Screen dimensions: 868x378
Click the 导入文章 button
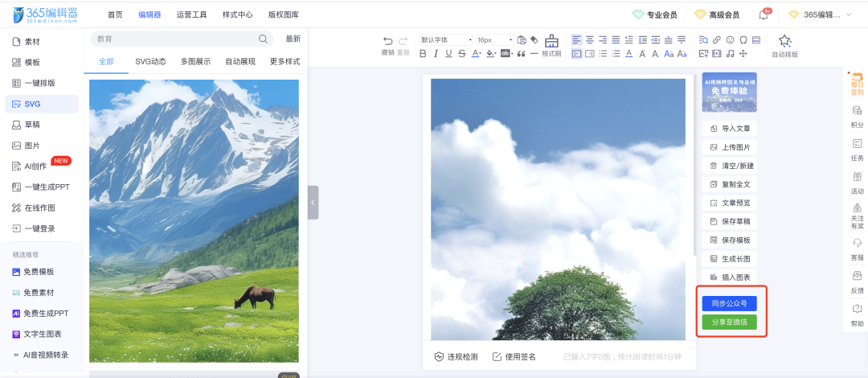point(729,129)
